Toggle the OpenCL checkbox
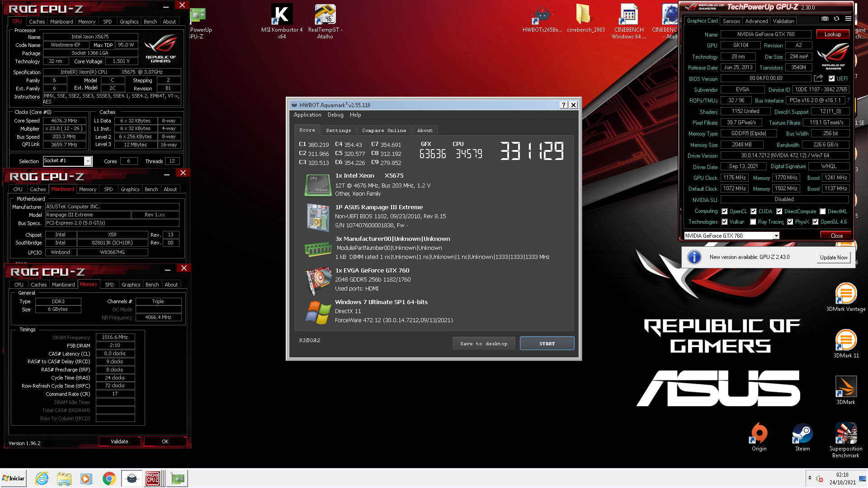This screenshot has width=868, height=488. point(725,211)
